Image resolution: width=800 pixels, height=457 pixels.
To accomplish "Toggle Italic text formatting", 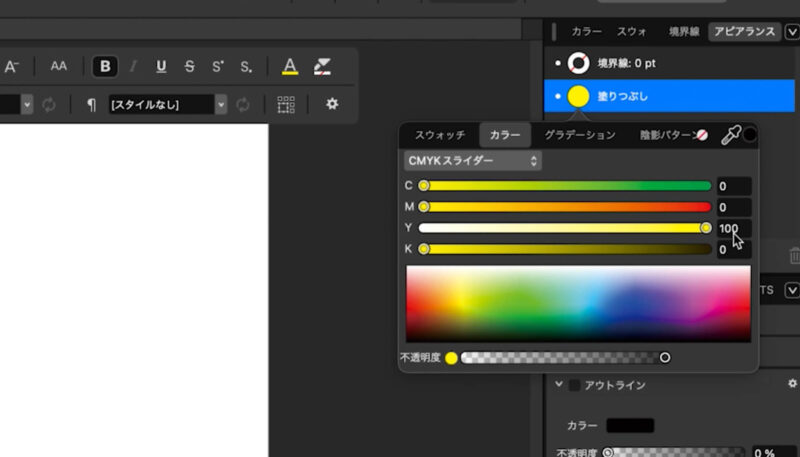I will pos(133,66).
